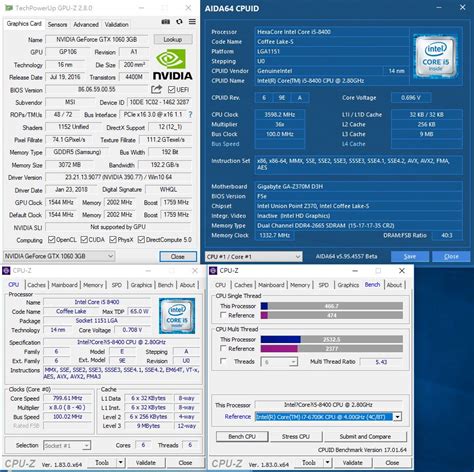This screenshot has height=472, width=474.
Task: Open the GPU-Z hamburger menu icon
Action: (x=192, y=22)
